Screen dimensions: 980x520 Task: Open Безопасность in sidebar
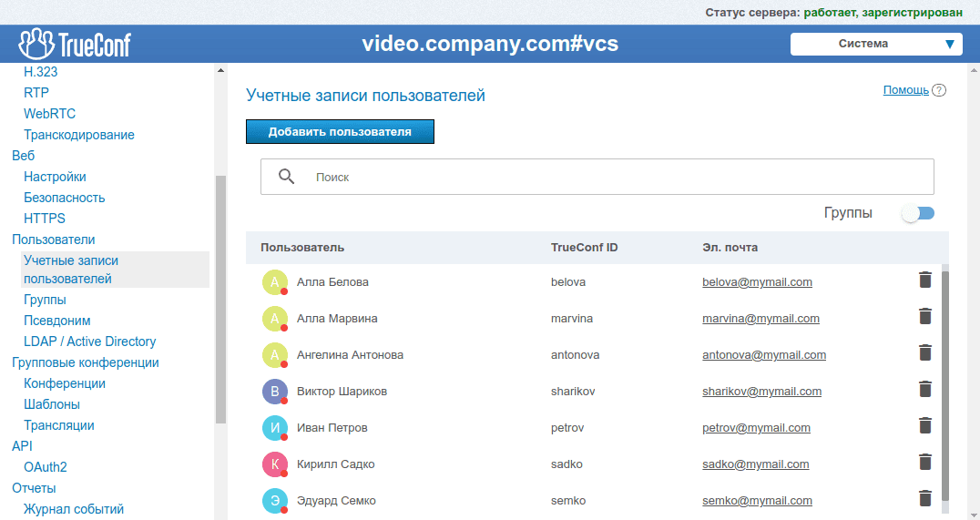(x=65, y=198)
